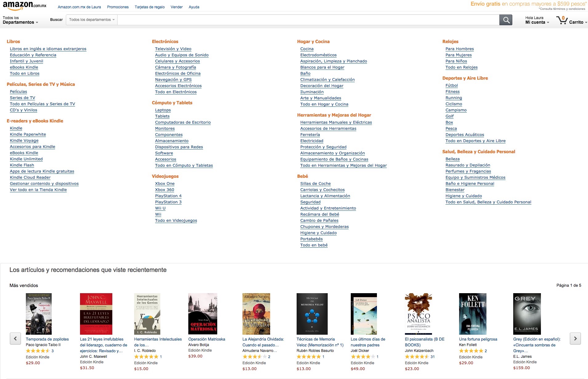The height and width of the screenshot is (379, 588).
Task: Expand Todos los Departamentos menu
Action: click(x=20, y=20)
